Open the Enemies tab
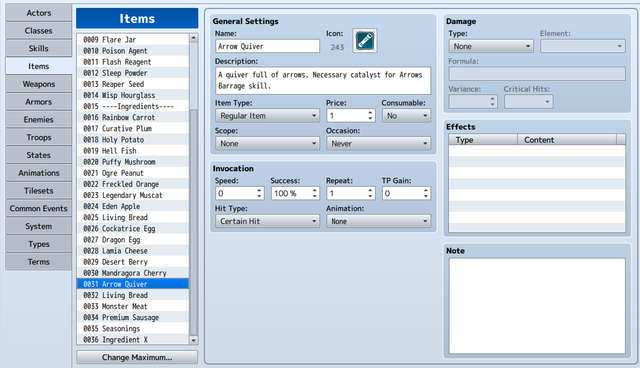This screenshot has width=640, height=368. pos(39,120)
